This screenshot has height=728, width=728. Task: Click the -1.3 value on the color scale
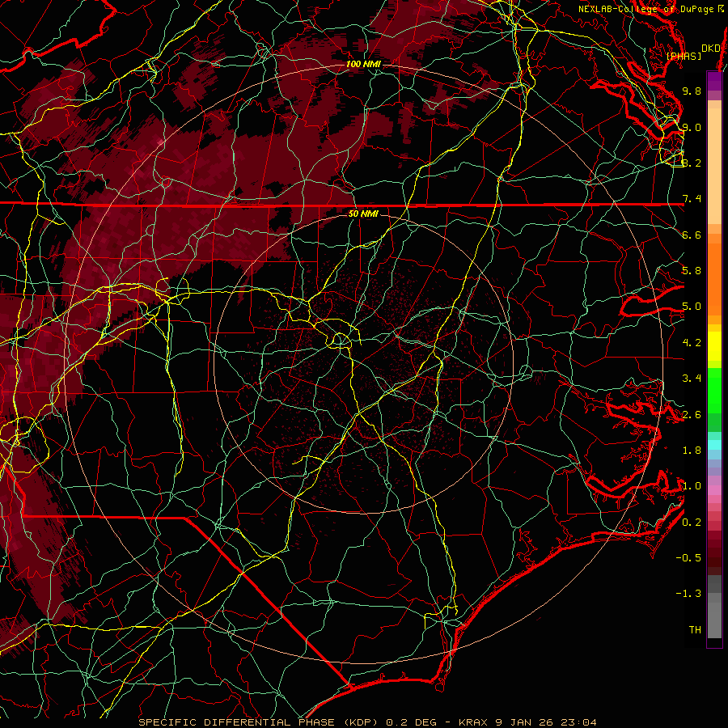688,594
